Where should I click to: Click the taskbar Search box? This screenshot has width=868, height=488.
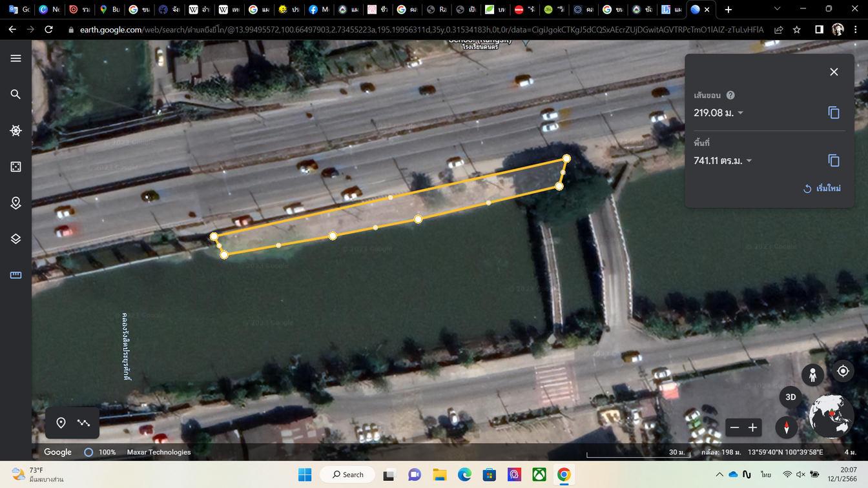347,474
